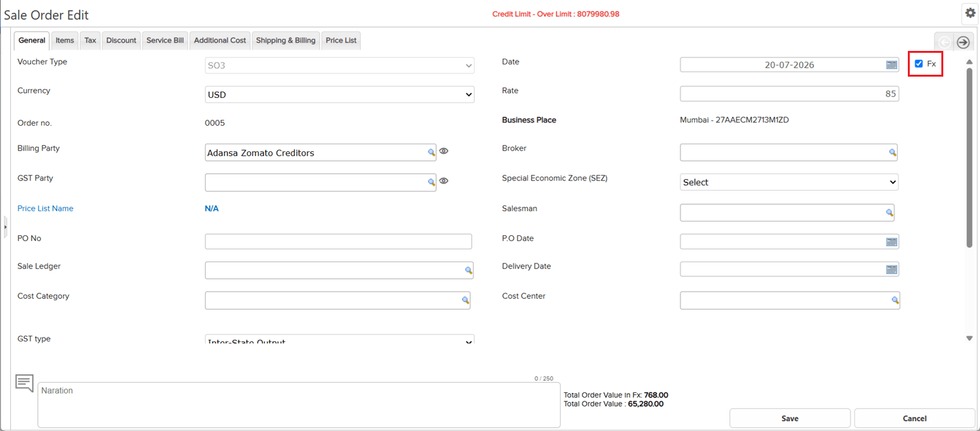Switch to the Service Bill tab
Viewport: 980px width, 431px height.
point(165,41)
